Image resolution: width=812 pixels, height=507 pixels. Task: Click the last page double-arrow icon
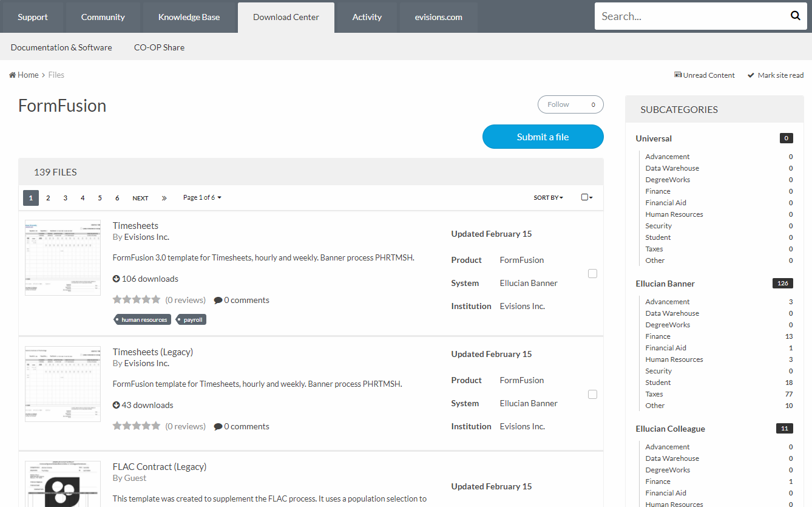164,198
